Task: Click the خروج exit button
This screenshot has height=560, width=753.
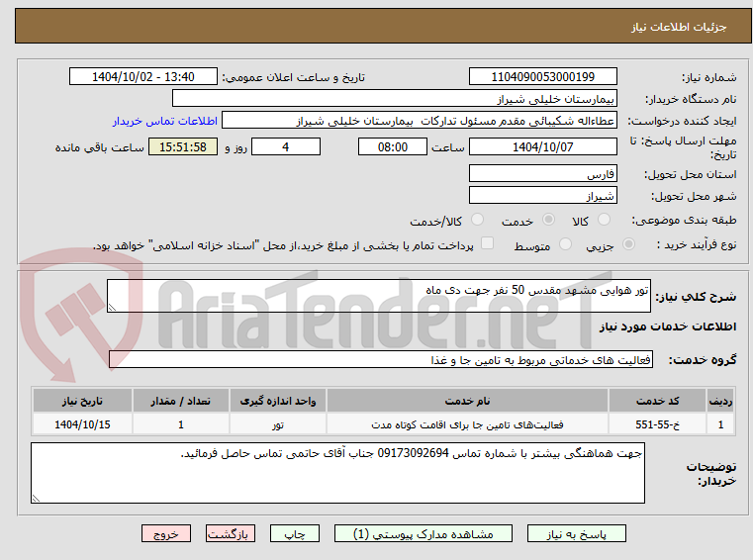Action: (165, 533)
